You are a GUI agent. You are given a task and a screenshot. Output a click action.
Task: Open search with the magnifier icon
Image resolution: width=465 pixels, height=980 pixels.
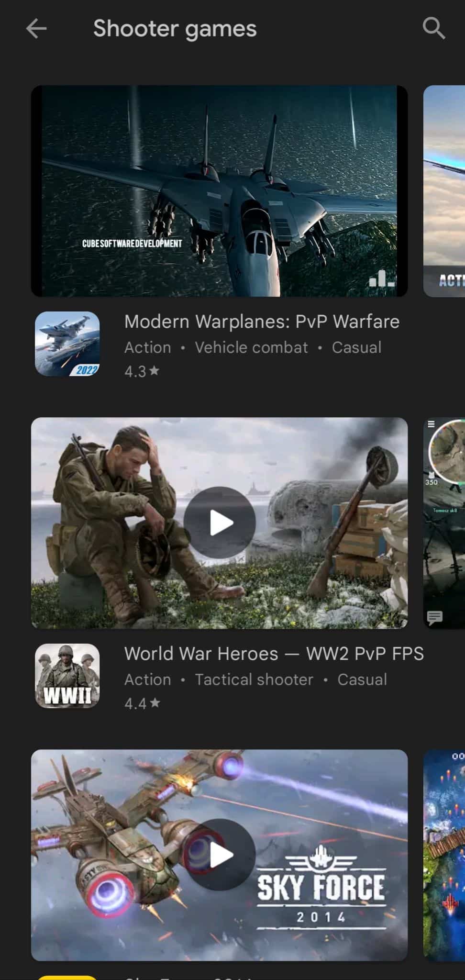point(434,29)
